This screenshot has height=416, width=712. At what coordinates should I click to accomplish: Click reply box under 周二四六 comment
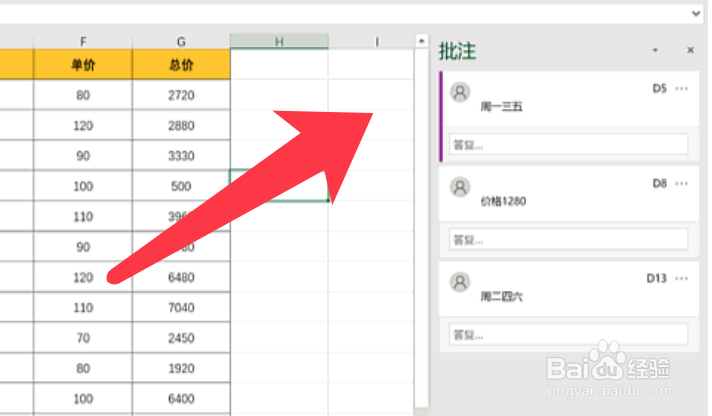pos(569,335)
